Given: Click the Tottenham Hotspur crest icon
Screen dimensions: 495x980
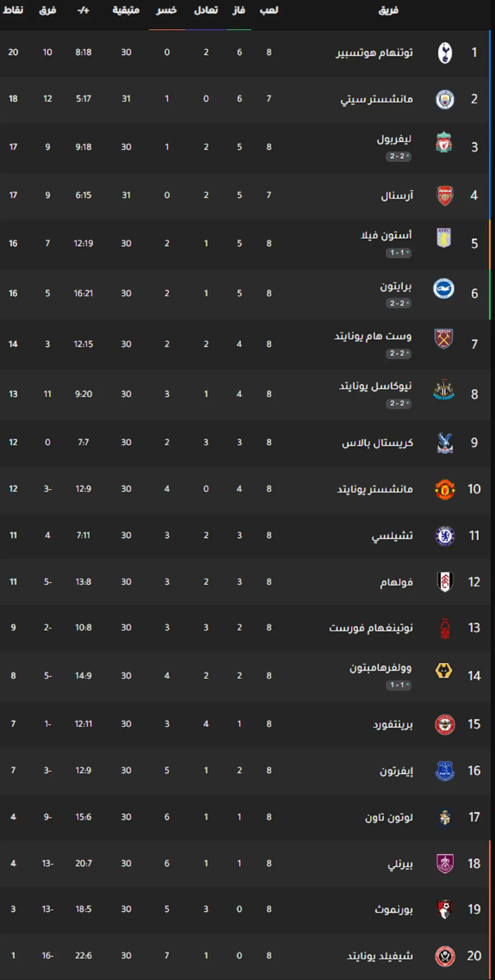Looking at the screenshot, I should click(x=445, y=53).
